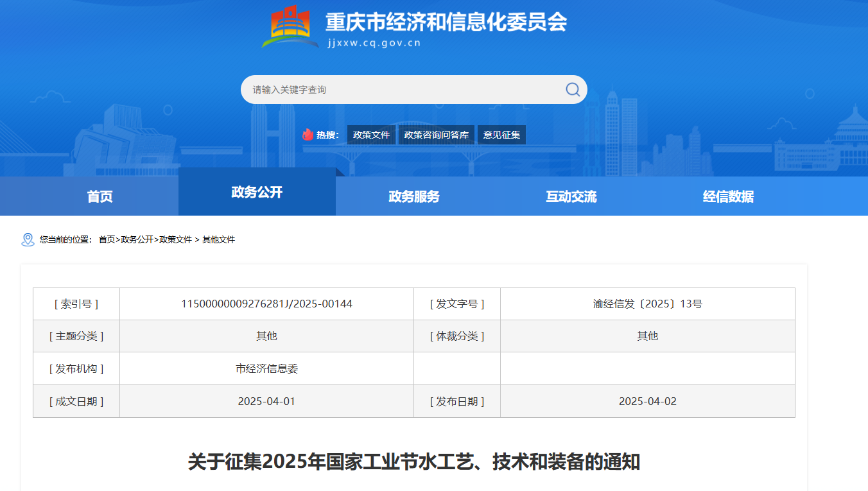The height and width of the screenshot is (491, 868).
Task: Click 政务公开 in the breadcrumb path
Action: (137, 239)
